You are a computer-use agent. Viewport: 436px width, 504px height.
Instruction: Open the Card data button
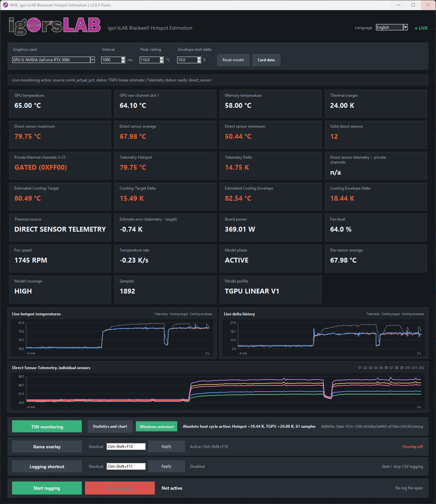pos(266,60)
